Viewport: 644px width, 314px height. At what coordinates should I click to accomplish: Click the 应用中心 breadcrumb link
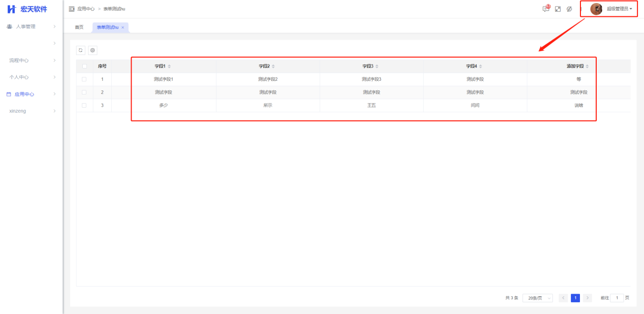(86, 9)
